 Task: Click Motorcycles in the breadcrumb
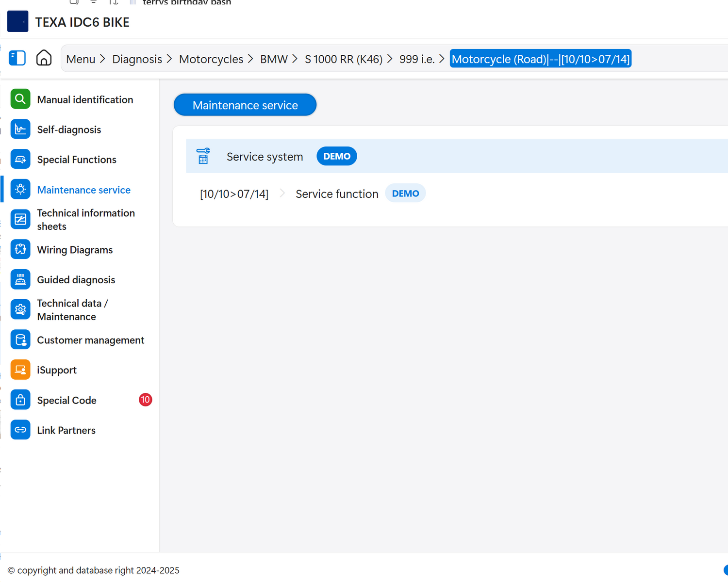tap(211, 59)
